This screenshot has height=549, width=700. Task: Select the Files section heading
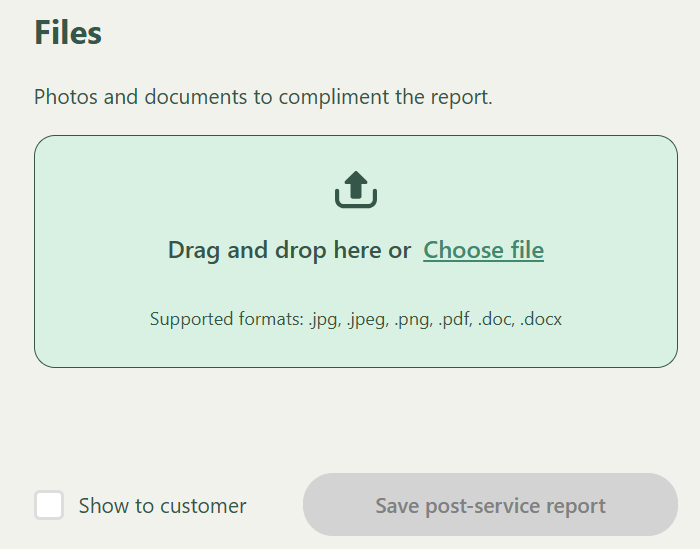tap(68, 33)
